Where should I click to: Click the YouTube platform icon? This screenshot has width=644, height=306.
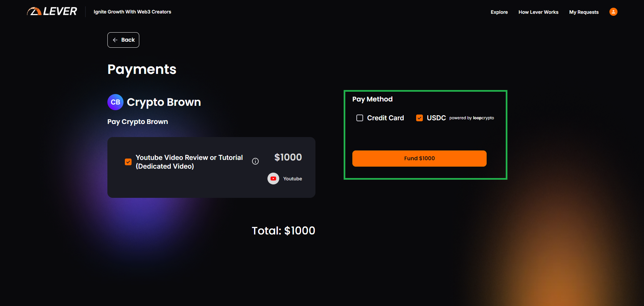[273, 178]
